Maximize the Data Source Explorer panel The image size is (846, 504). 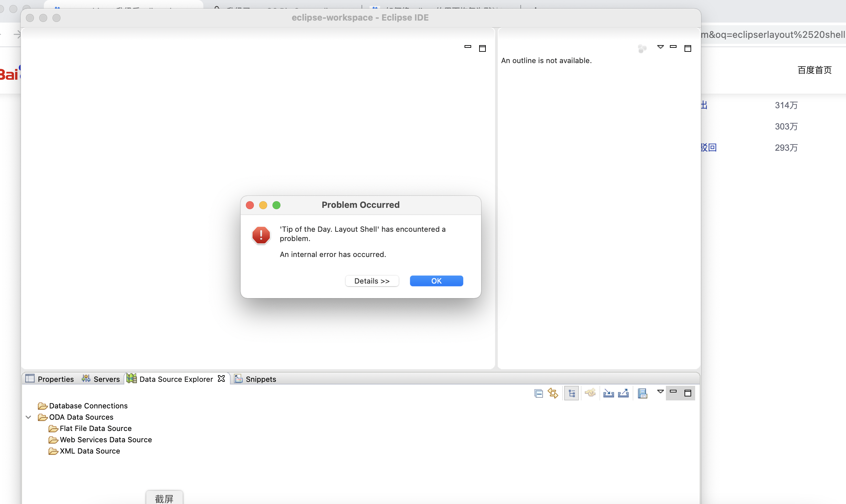click(x=687, y=393)
